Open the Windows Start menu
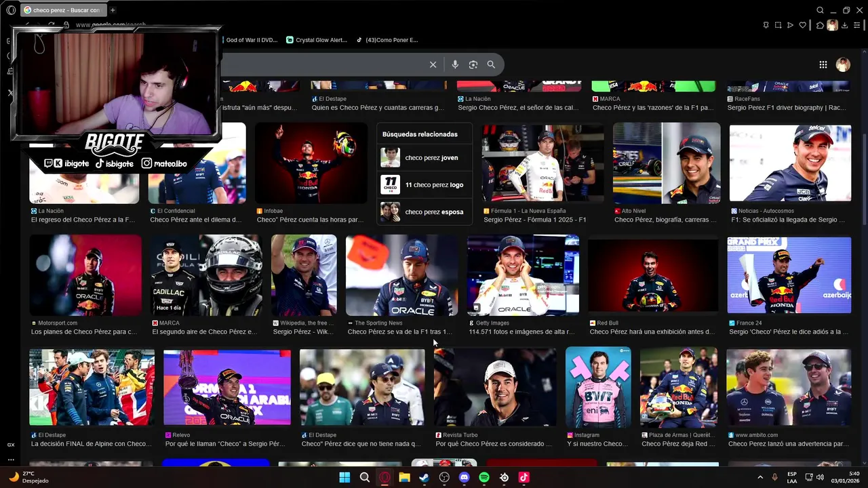 click(x=344, y=477)
